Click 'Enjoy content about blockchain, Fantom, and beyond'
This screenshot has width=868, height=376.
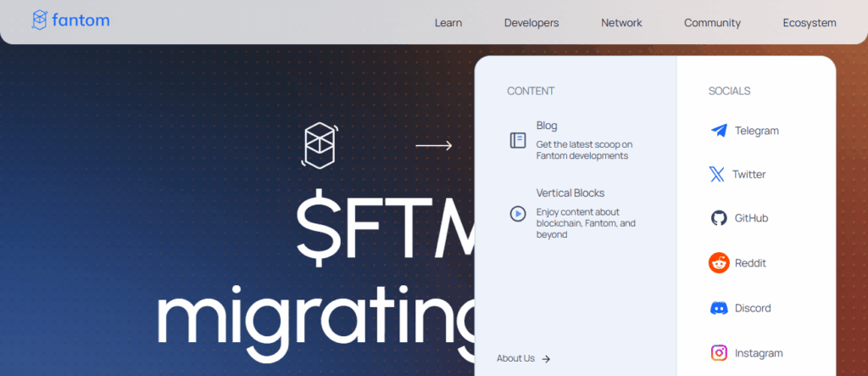click(586, 223)
